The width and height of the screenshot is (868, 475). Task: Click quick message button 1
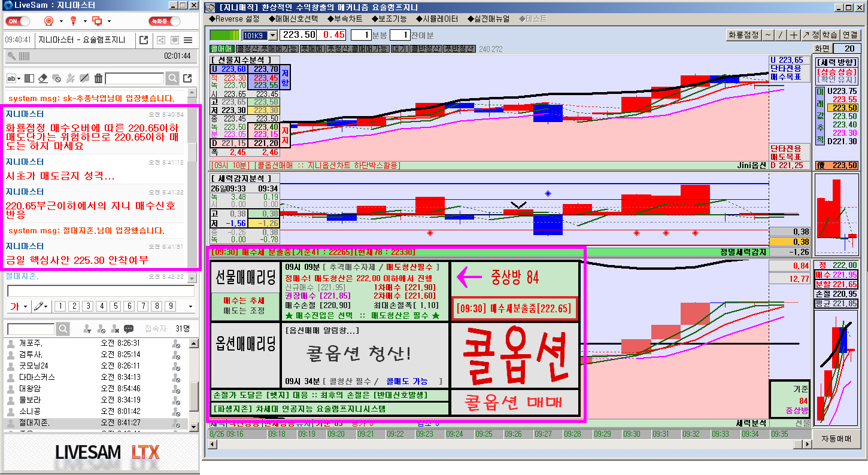pos(60,306)
